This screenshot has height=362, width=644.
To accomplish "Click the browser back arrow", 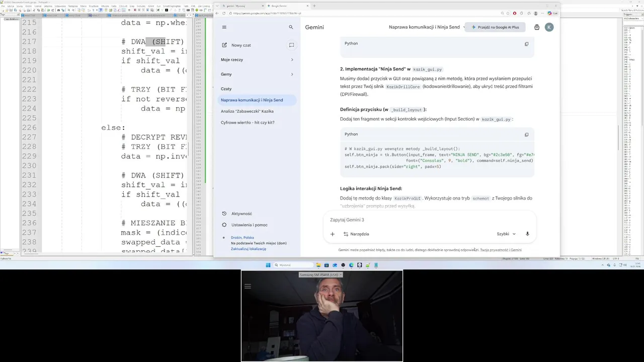I will pos(217,13).
